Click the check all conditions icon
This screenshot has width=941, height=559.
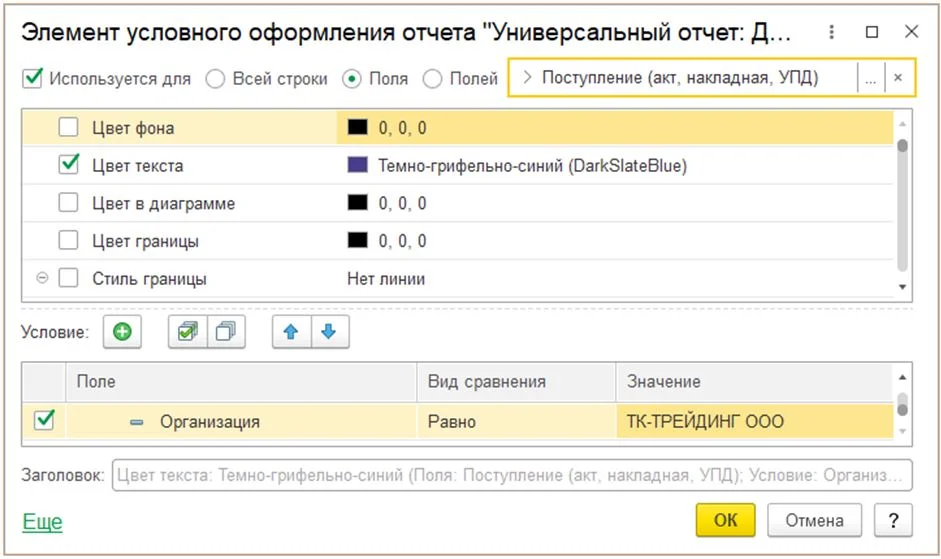coord(187,331)
